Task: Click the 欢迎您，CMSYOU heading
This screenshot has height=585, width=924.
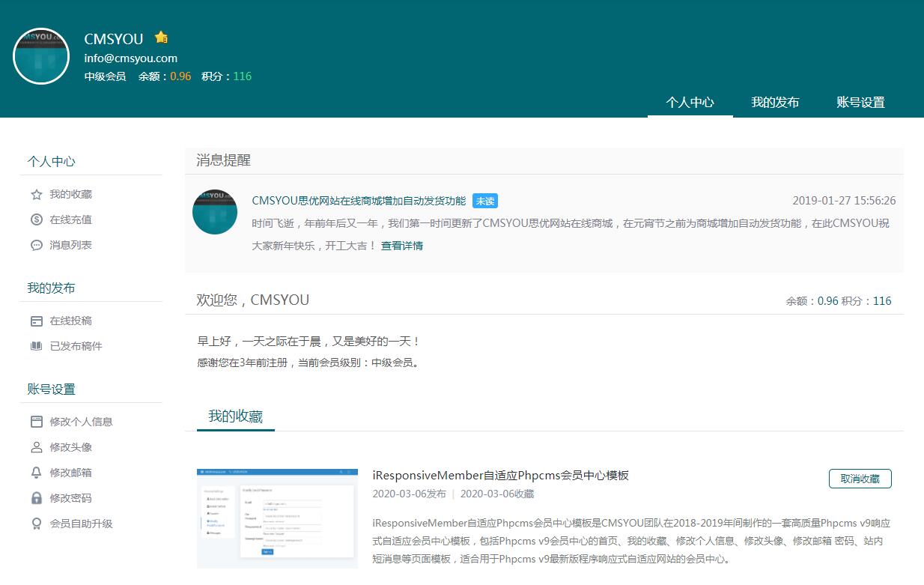Action: (x=253, y=300)
